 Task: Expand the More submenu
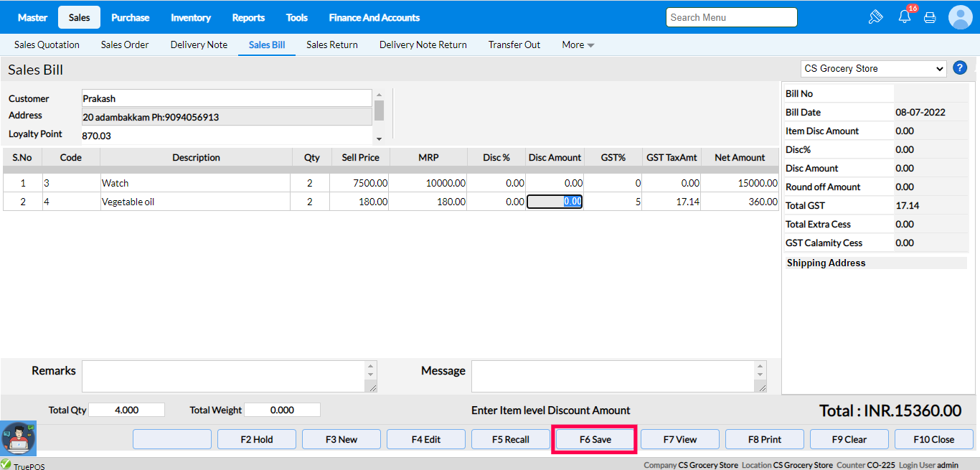tap(578, 44)
